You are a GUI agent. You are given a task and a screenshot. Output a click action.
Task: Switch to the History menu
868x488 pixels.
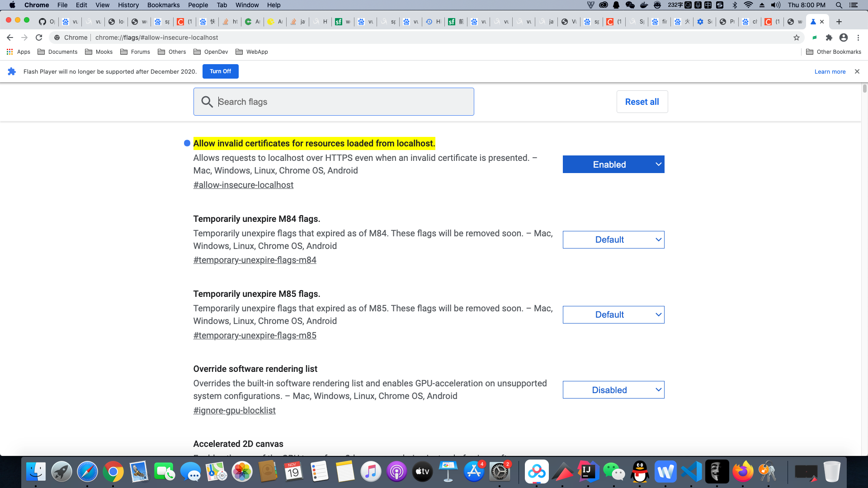point(128,5)
